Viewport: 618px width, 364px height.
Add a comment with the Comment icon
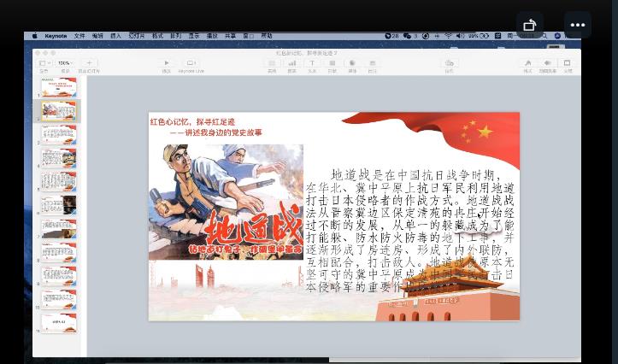373,63
